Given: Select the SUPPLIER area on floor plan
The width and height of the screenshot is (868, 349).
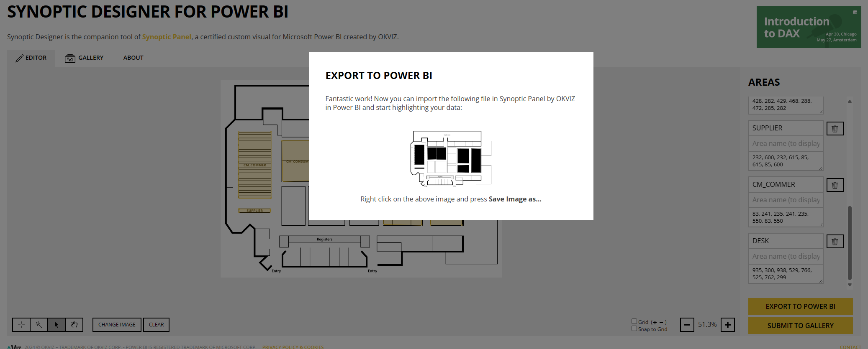Looking at the screenshot, I should [x=255, y=211].
